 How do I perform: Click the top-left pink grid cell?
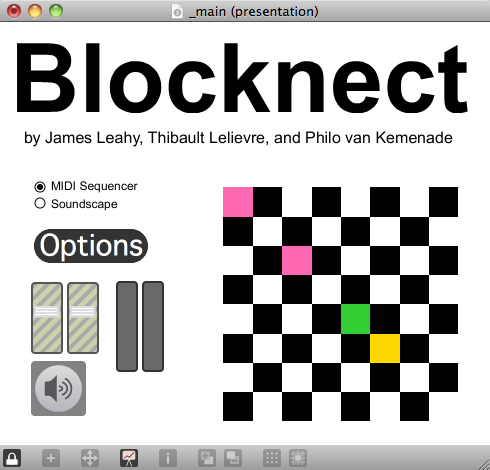coord(238,202)
